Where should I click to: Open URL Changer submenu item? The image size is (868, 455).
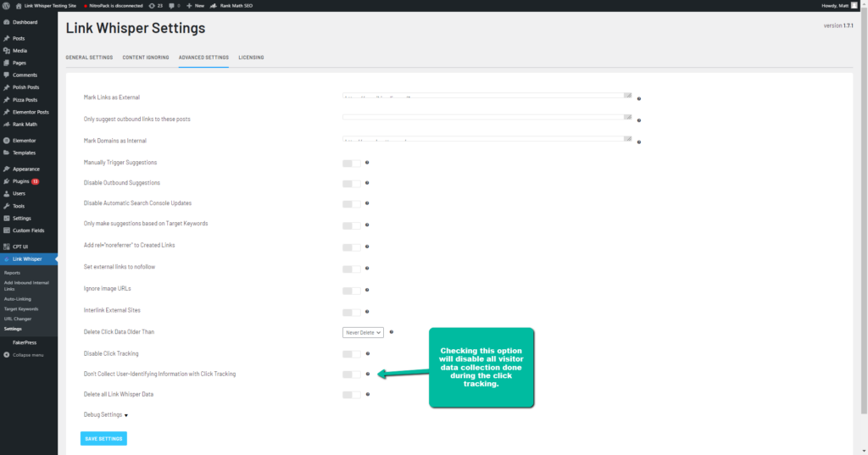18,319
